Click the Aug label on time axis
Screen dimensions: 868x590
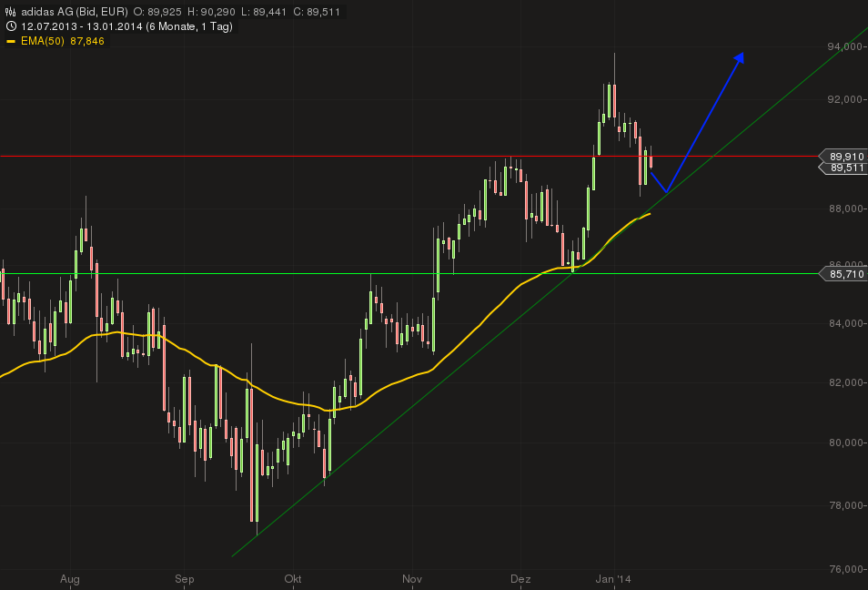point(70,579)
